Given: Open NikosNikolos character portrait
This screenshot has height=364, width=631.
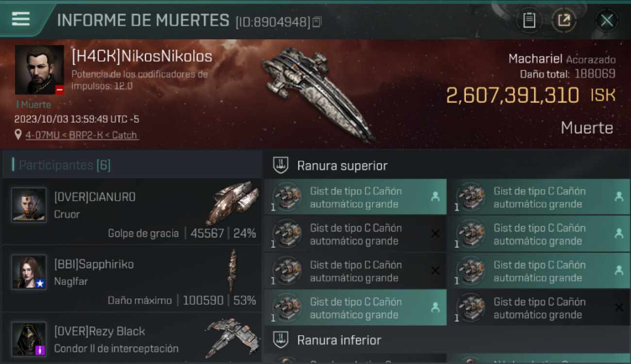Looking at the screenshot, I should pyautogui.click(x=39, y=70).
